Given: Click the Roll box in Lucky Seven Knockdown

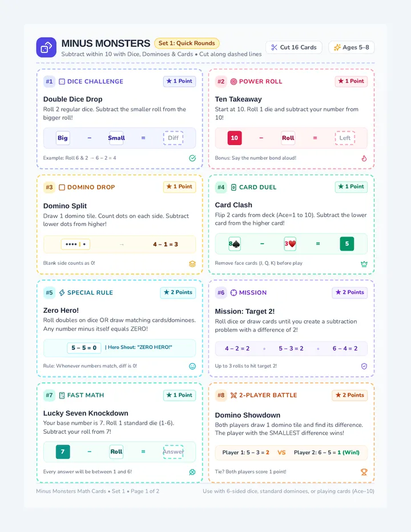Looking at the screenshot, I should 116,452.
